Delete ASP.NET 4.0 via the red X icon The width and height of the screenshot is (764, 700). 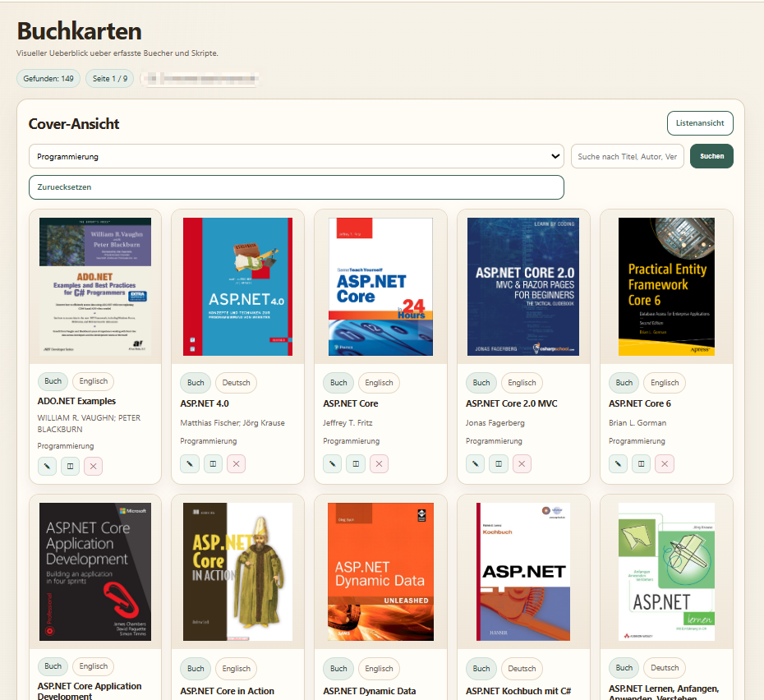(x=236, y=463)
